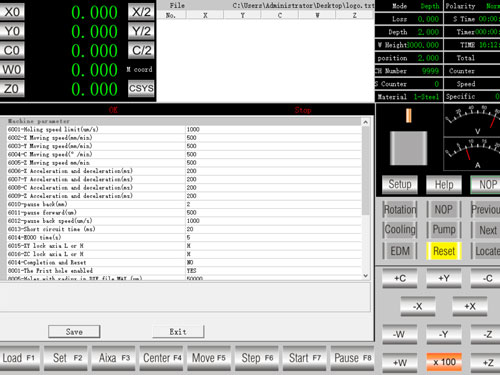
Task: Click the Z column header in file table
Action: [355, 15]
